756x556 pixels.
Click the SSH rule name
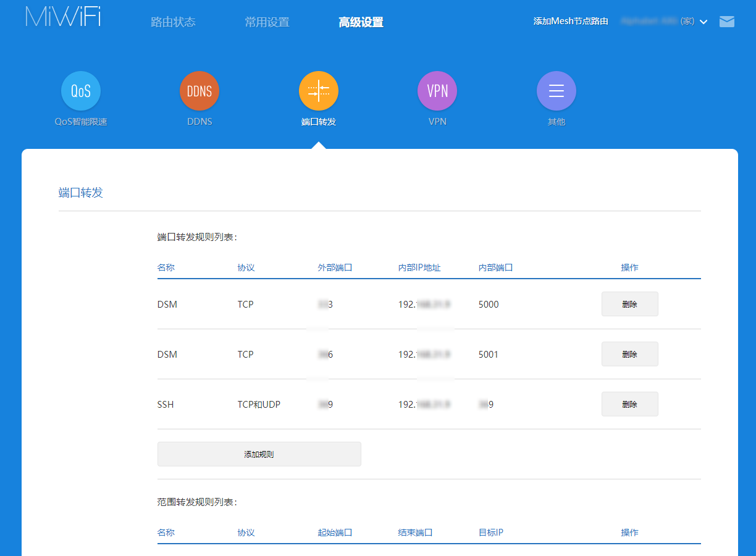(x=166, y=405)
